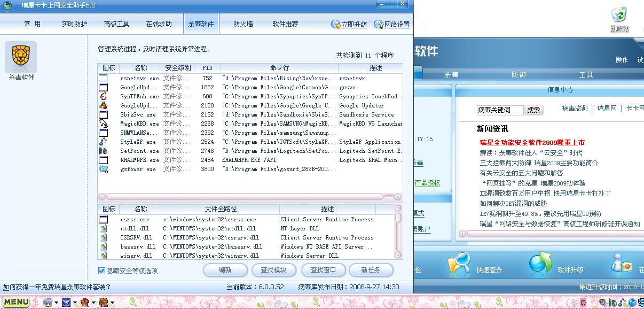Click the app icon in the 瑞星卡卡 title bar
The height and width of the screenshot is (309, 644).
pyautogui.click(x=8, y=5)
